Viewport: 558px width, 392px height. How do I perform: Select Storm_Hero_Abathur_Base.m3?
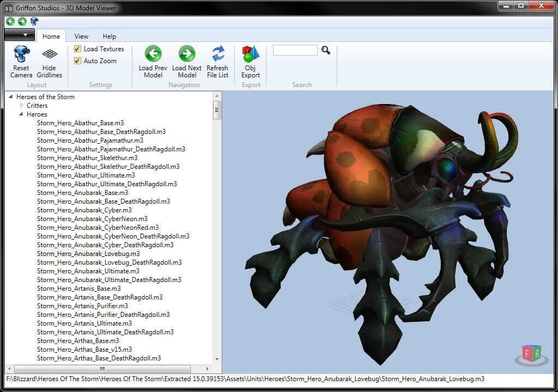[81, 122]
